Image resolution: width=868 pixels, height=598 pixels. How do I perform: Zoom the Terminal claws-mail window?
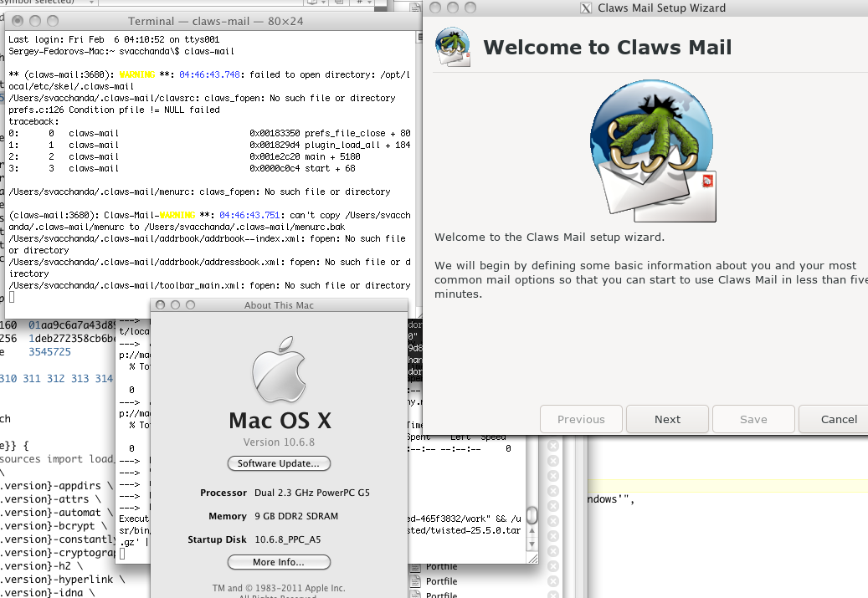[53, 21]
